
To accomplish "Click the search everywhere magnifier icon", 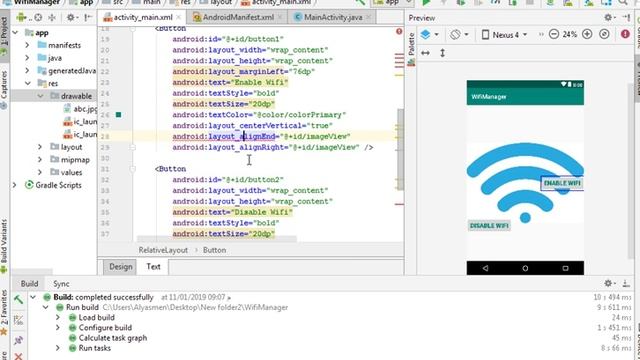I will click(623, 2).
